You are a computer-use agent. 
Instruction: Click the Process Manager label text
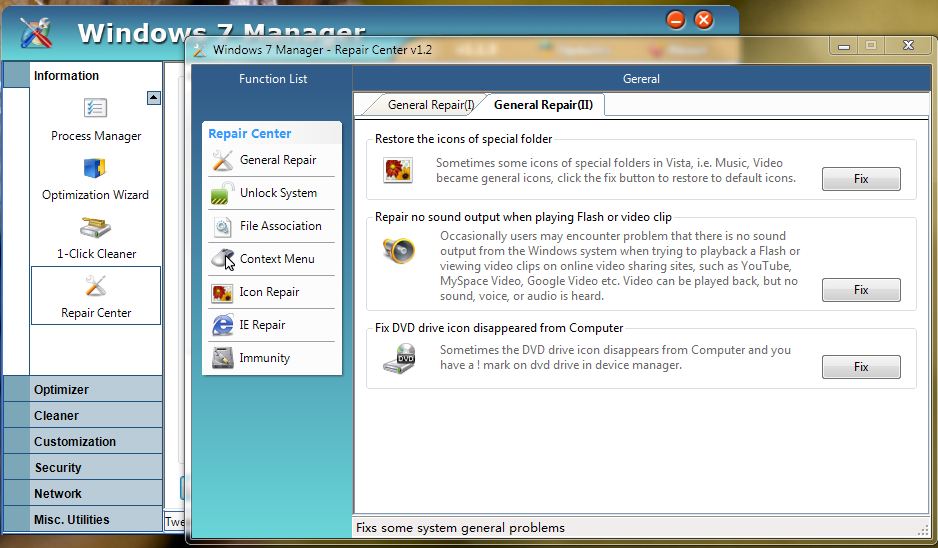96,136
